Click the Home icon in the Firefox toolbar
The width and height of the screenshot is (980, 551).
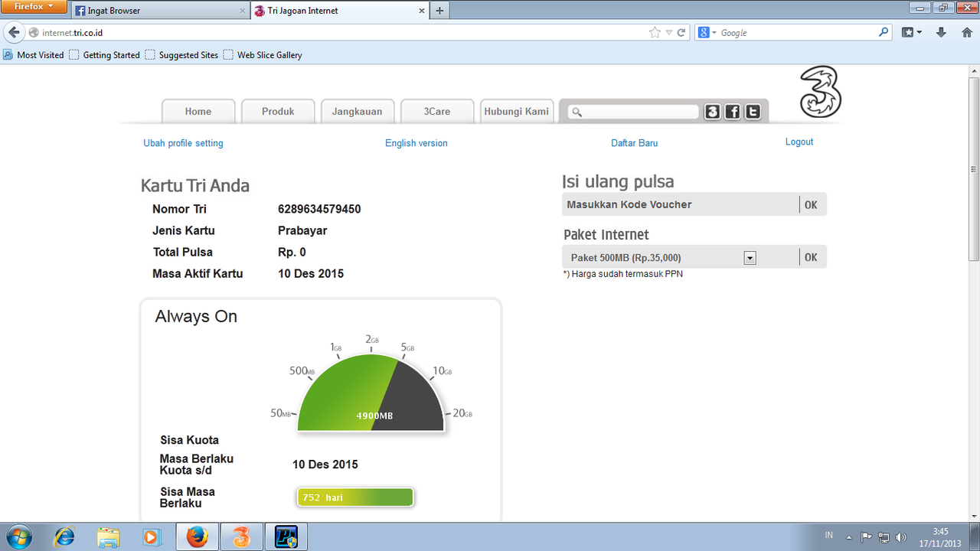click(966, 32)
